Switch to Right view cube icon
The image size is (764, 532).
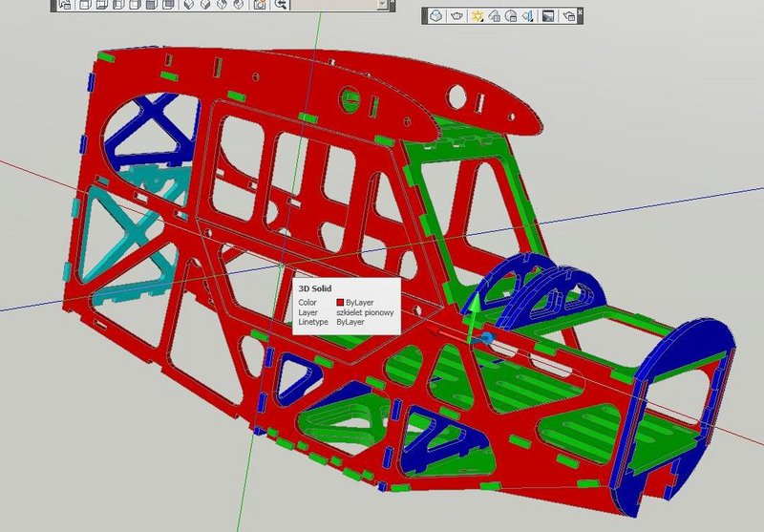(135, 5)
